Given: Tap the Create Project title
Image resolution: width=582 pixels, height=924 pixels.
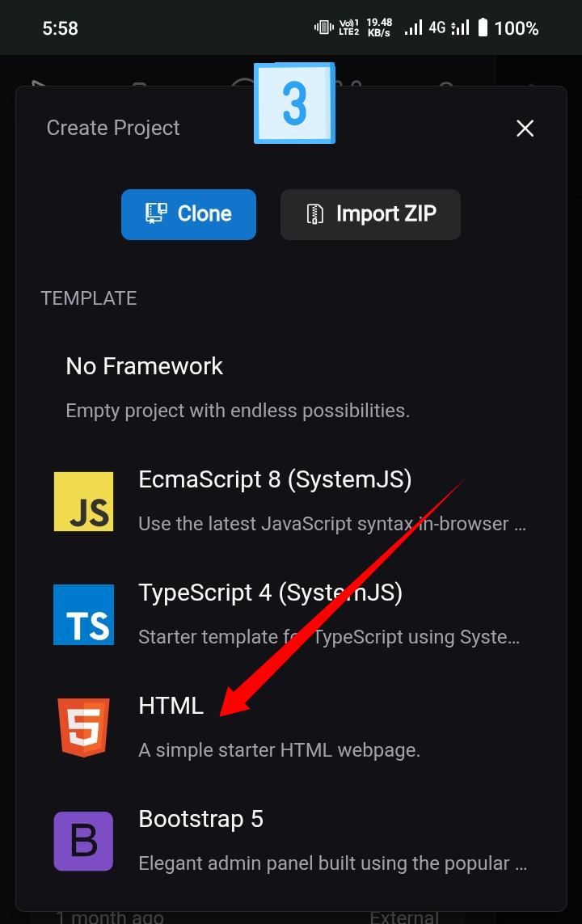Looking at the screenshot, I should 113,128.
